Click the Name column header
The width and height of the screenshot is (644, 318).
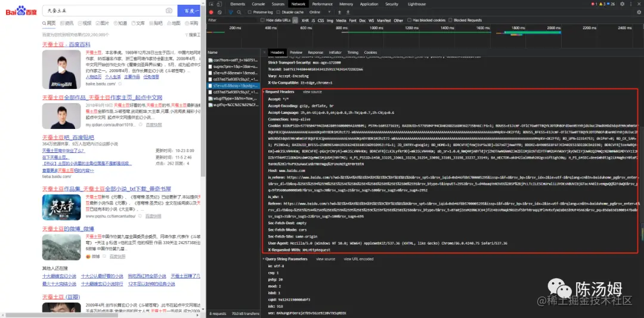click(x=233, y=53)
